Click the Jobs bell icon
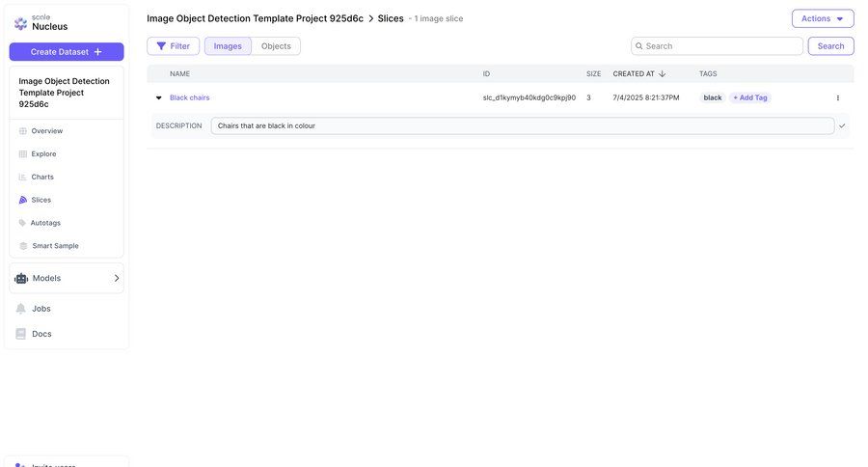Viewport: 868px width, 467px height. tap(20, 309)
